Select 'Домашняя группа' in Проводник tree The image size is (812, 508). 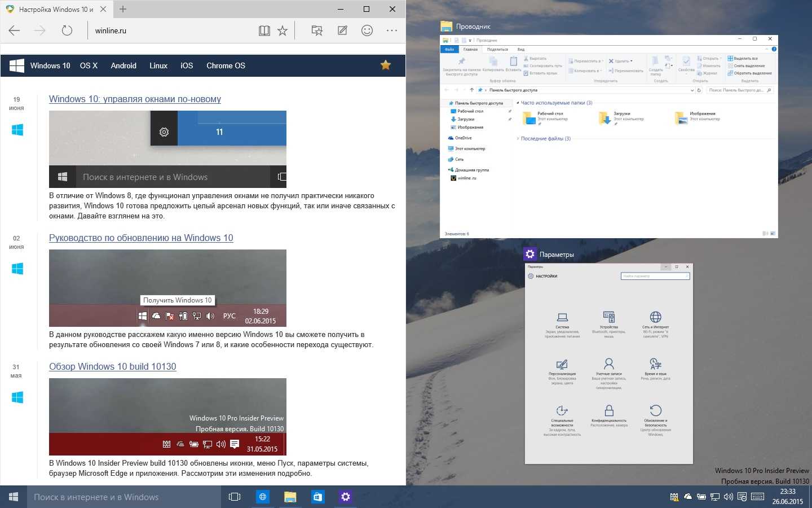[468, 169]
